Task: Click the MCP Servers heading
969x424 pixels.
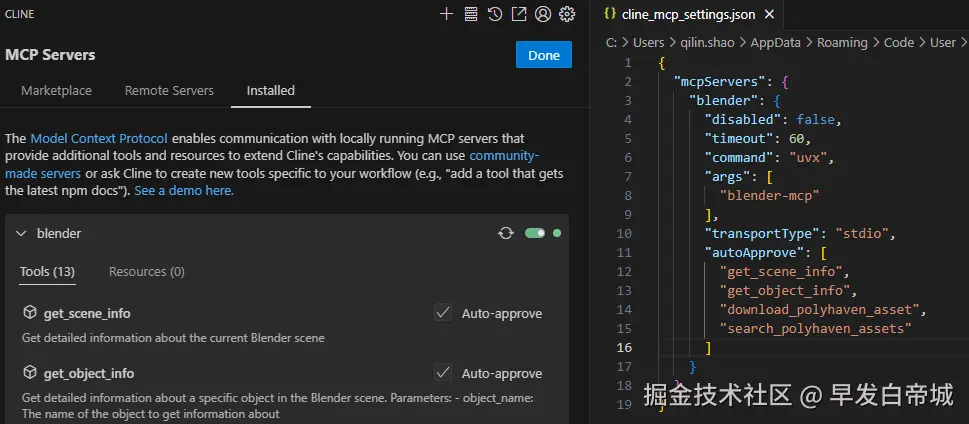Action: click(50, 55)
